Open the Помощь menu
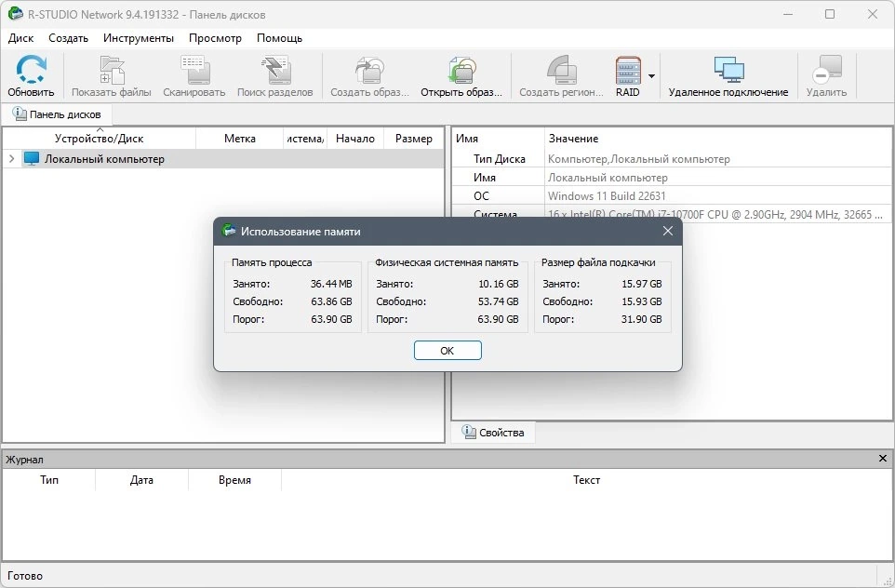This screenshot has width=895, height=588. click(x=280, y=38)
